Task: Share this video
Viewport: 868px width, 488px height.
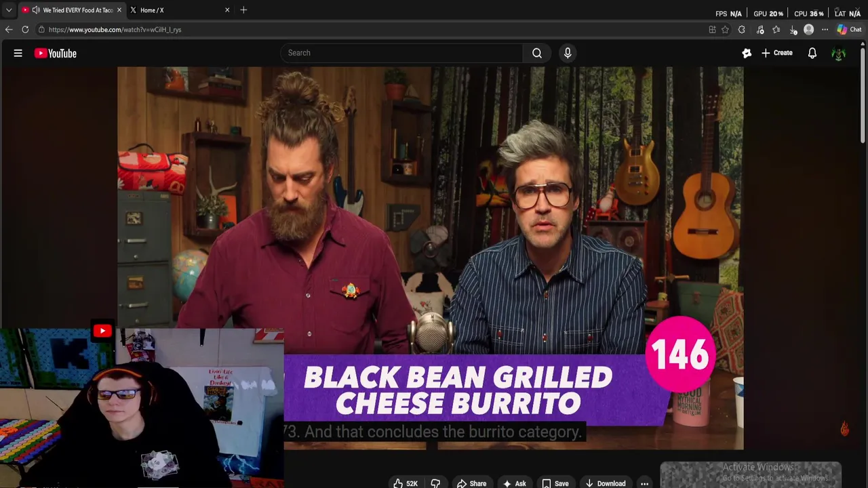Action: tap(471, 483)
